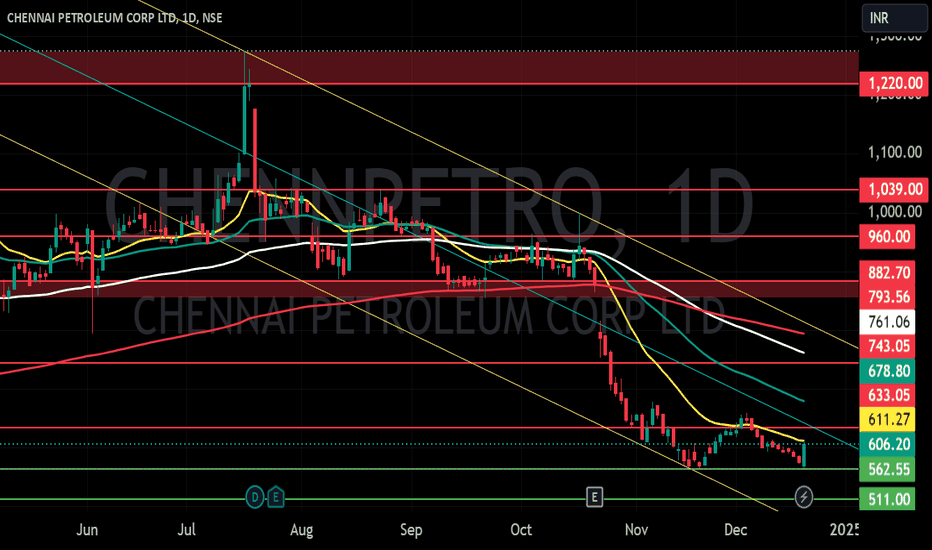Select the 606.20 current price label
The image size is (932, 550).
(x=889, y=444)
